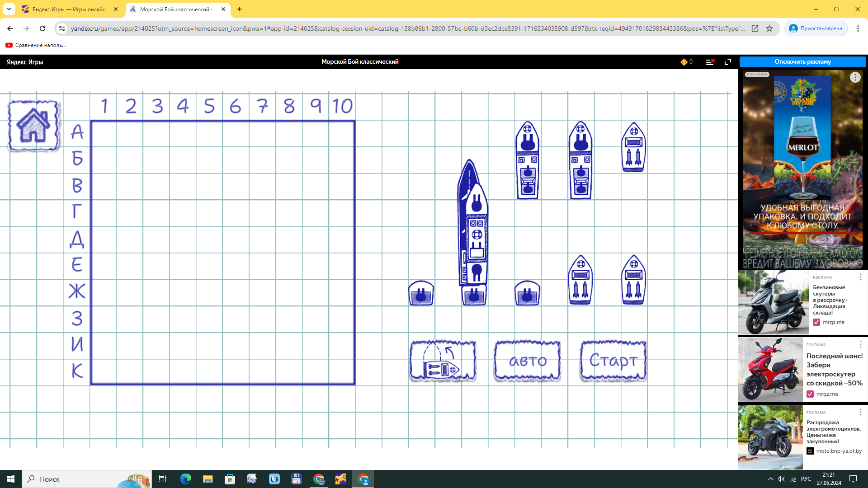This screenshot has width=868, height=488.
Task: Switch to Яндекс Игры browser tab
Action: point(69,9)
